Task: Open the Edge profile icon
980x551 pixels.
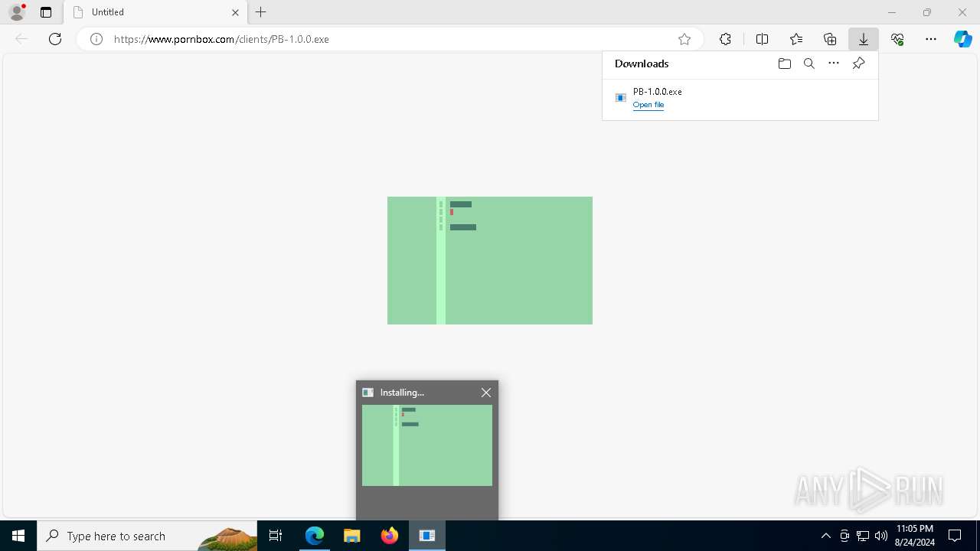Action: [x=17, y=12]
